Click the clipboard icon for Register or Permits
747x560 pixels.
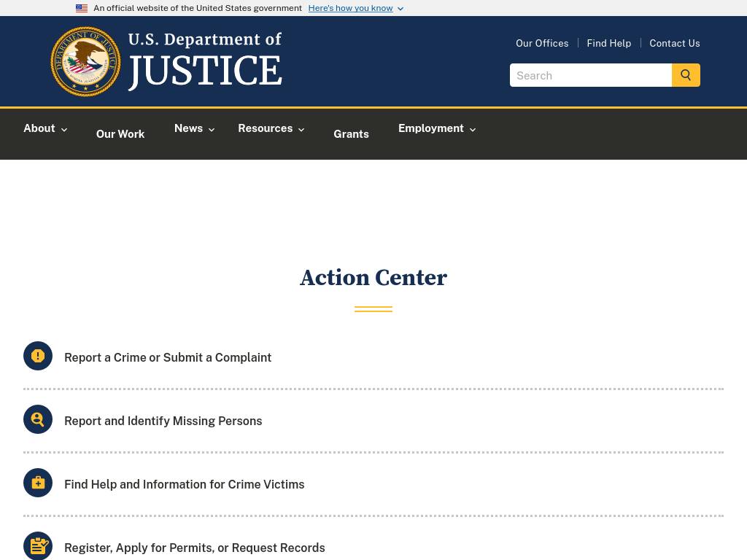(x=38, y=545)
